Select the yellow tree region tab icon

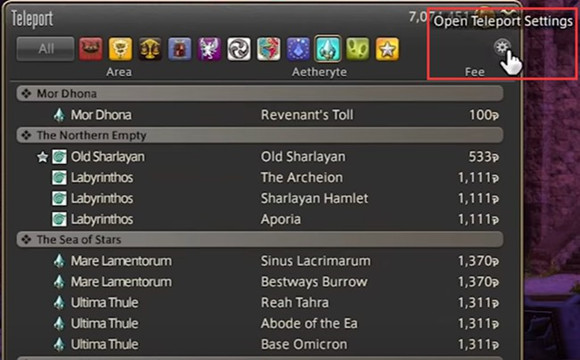tap(121, 49)
